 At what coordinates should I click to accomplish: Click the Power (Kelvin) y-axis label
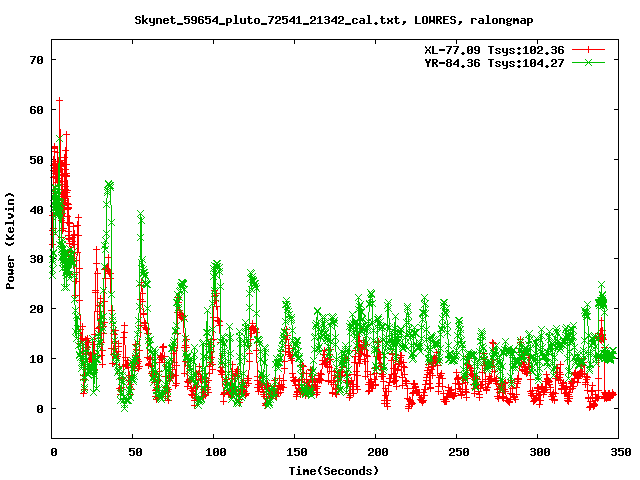(10, 241)
